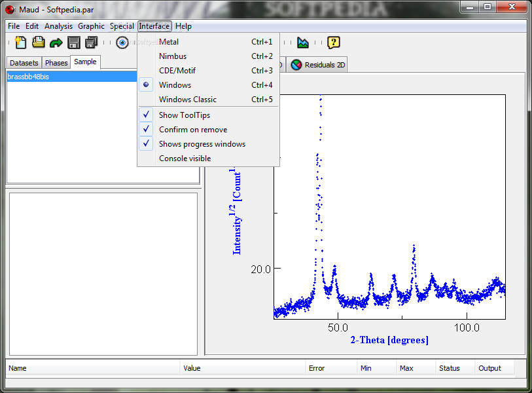Screen dimensions: 532x393
Task: Select the Metal look and feel
Action: click(x=208, y=42)
